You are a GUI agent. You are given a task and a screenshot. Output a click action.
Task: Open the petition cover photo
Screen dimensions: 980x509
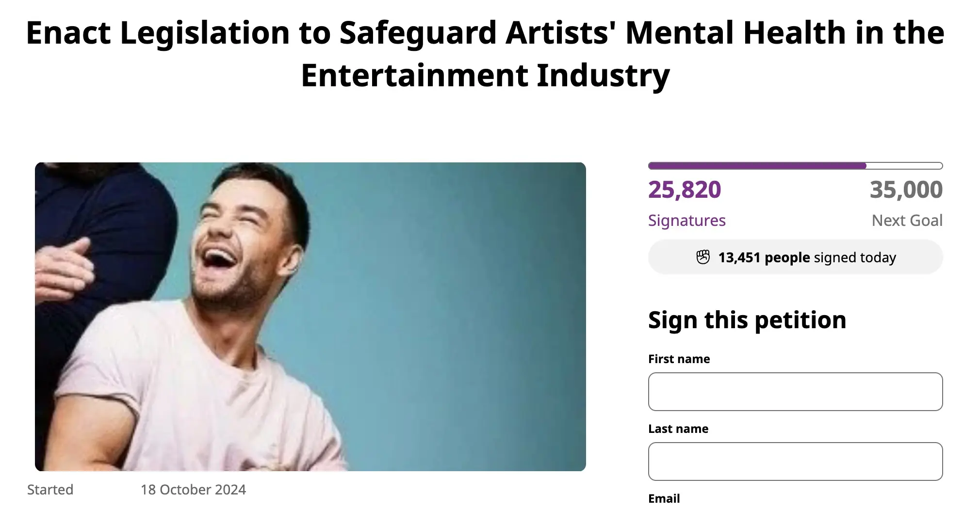click(310, 317)
